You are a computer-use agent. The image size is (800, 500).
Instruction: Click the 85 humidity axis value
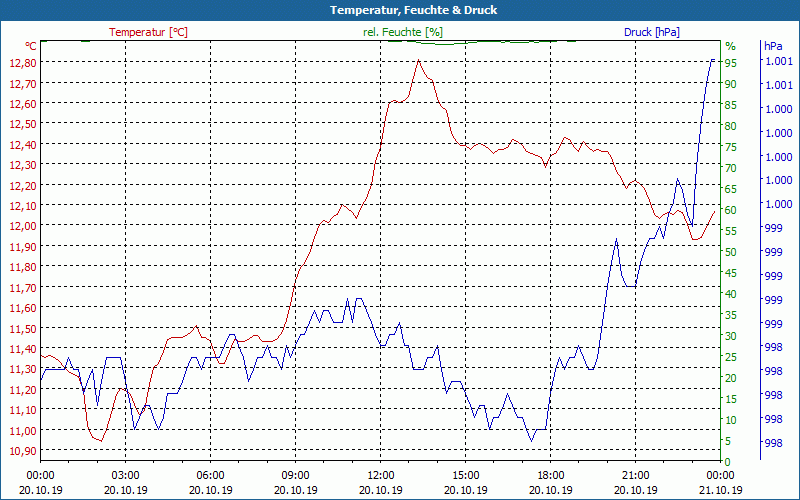(731, 105)
